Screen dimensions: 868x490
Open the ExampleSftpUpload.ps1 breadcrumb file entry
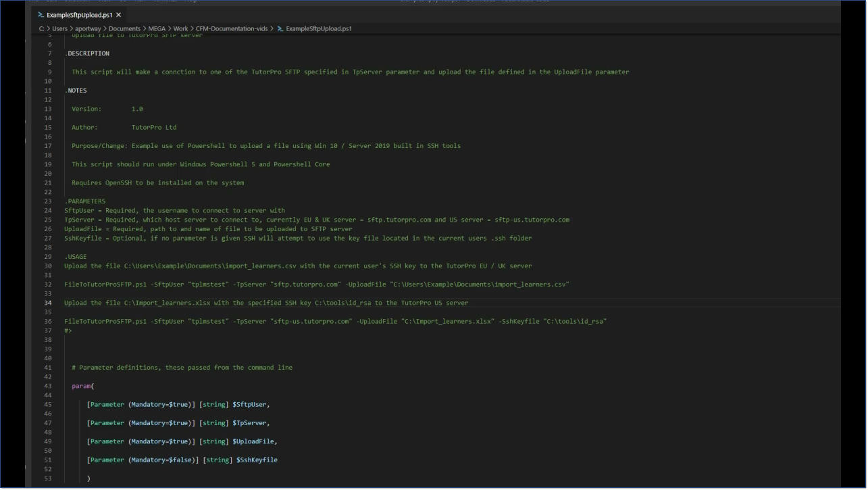[319, 28]
